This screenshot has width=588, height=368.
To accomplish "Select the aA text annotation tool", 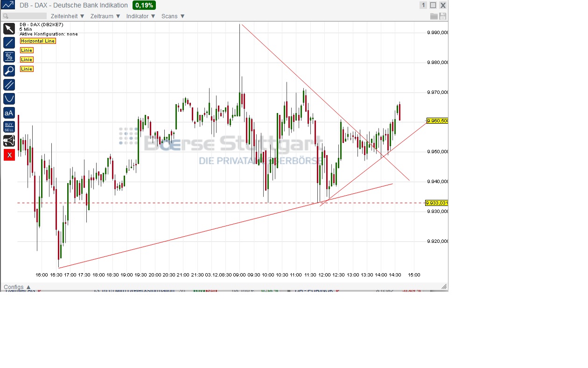I will click(8, 113).
